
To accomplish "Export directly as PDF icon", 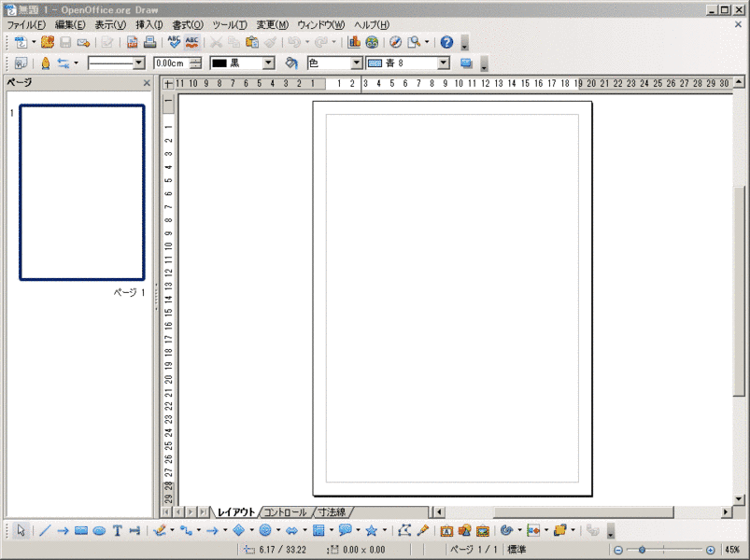I will pyautogui.click(x=132, y=43).
